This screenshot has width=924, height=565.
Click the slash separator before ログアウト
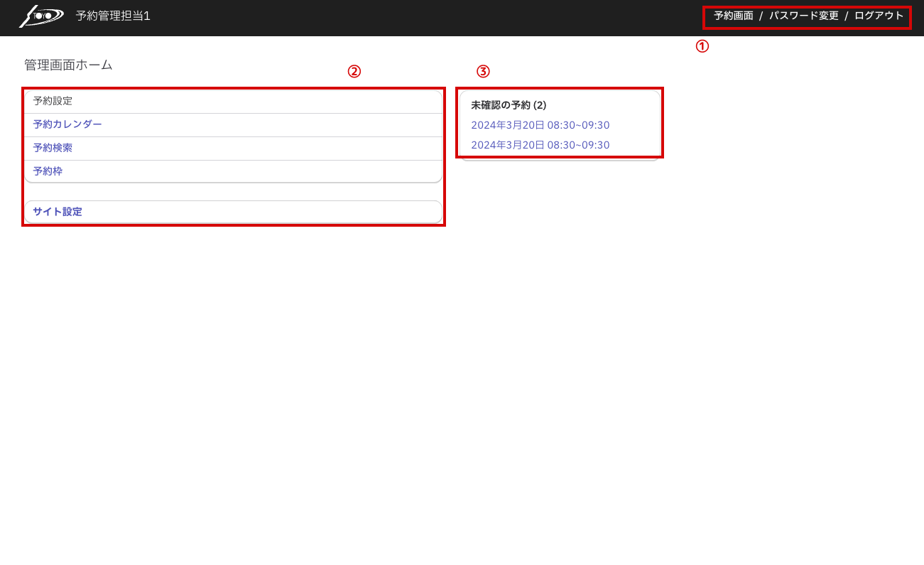pos(846,16)
